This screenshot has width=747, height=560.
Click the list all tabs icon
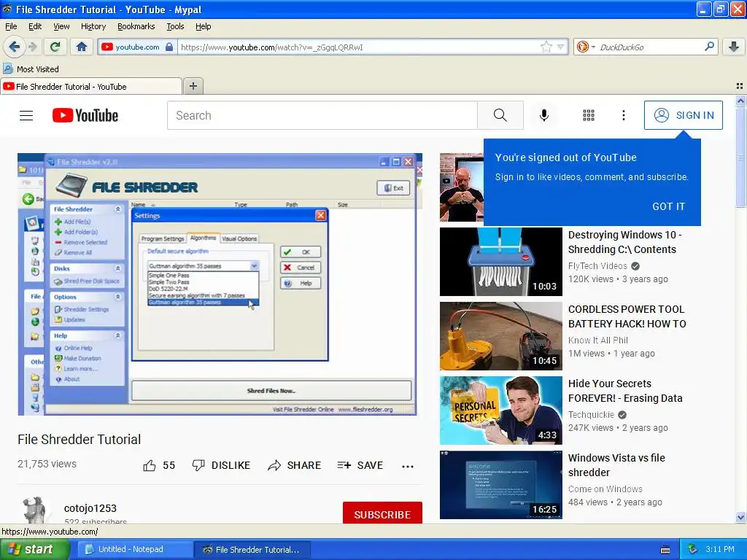pyautogui.click(x=740, y=86)
